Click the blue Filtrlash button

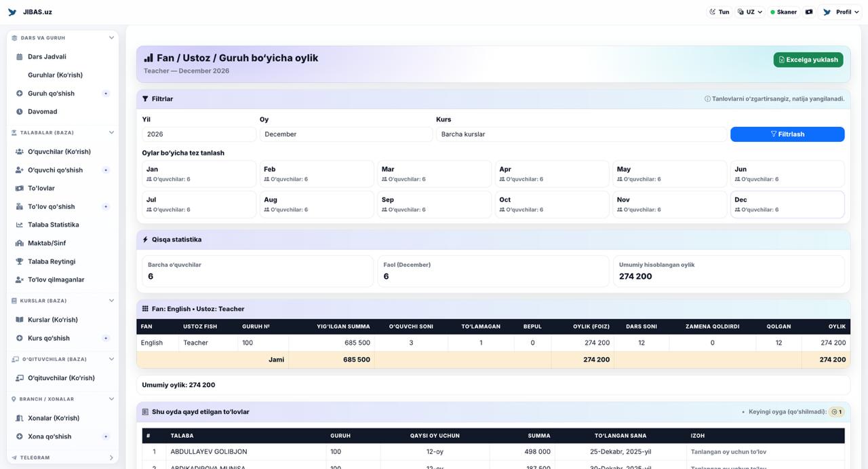[x=787, y=134]
